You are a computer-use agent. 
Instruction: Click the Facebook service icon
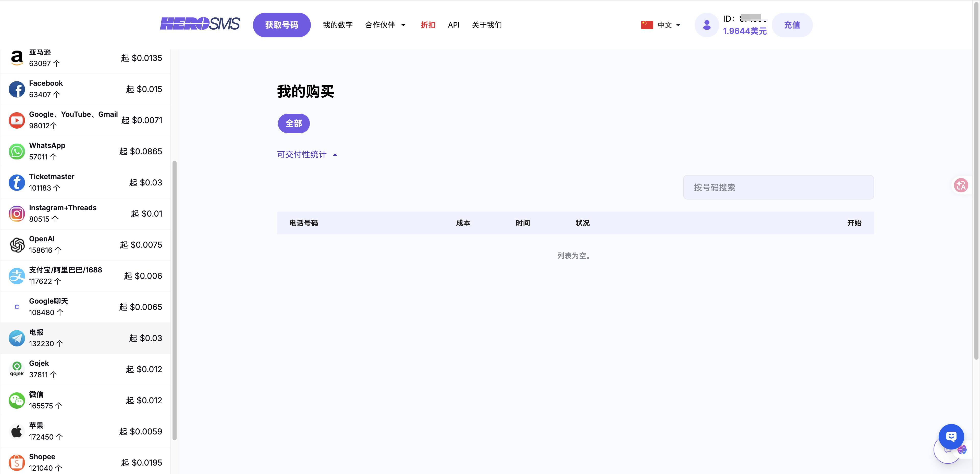pos(17,89)
